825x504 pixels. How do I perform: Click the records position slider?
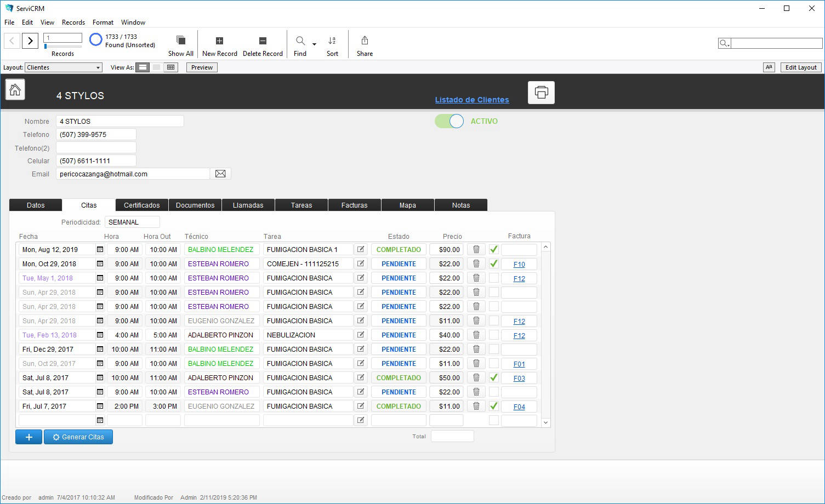tap(62, 47)
